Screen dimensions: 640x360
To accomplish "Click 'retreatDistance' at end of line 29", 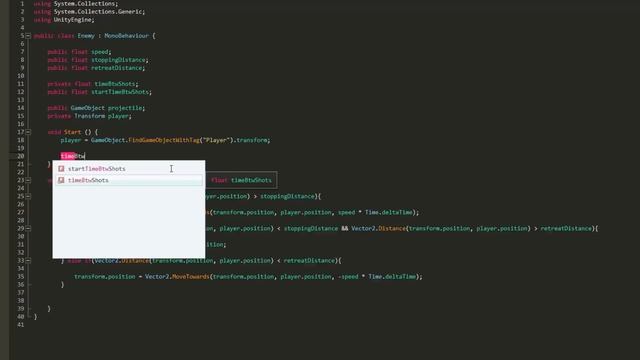I will click(x=566, y=229).
